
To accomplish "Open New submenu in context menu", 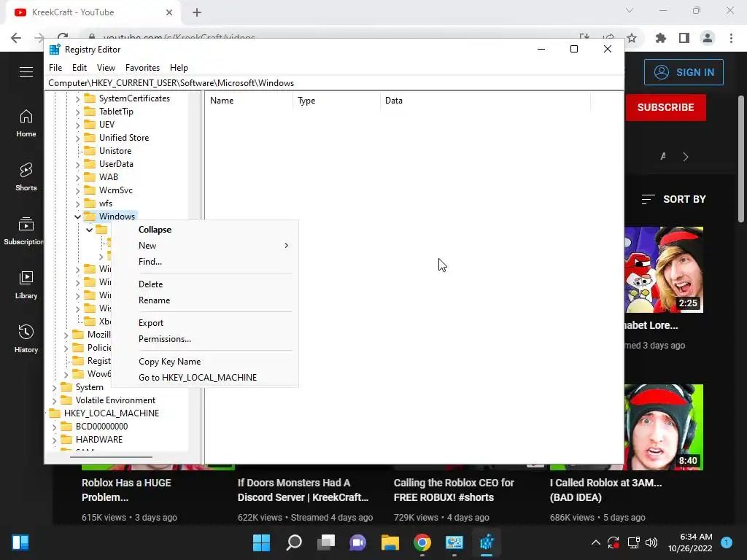I will coord(205,246).
